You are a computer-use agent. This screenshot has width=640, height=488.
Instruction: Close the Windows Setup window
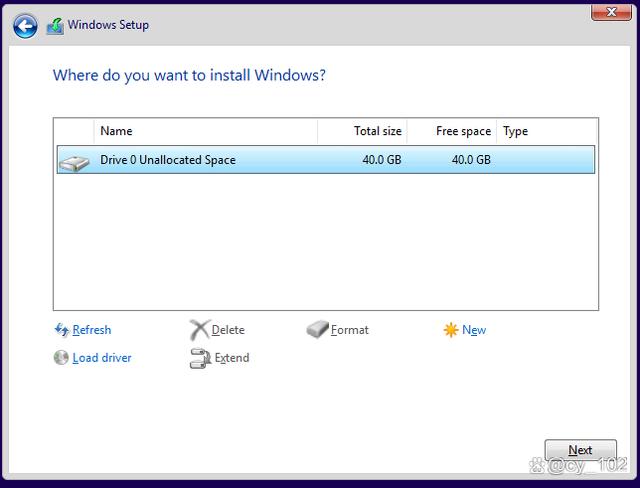[x=611, y=13]
